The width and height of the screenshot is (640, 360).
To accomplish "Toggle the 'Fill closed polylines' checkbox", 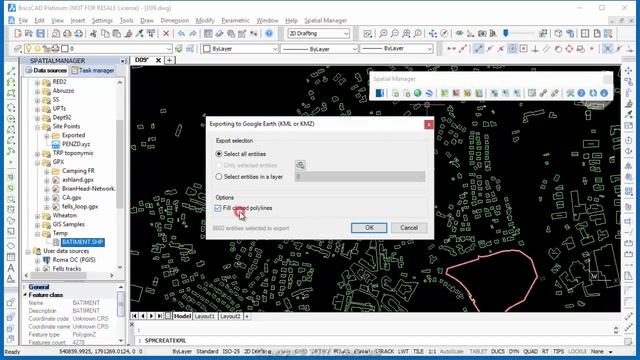I will (x=218, y=208).
